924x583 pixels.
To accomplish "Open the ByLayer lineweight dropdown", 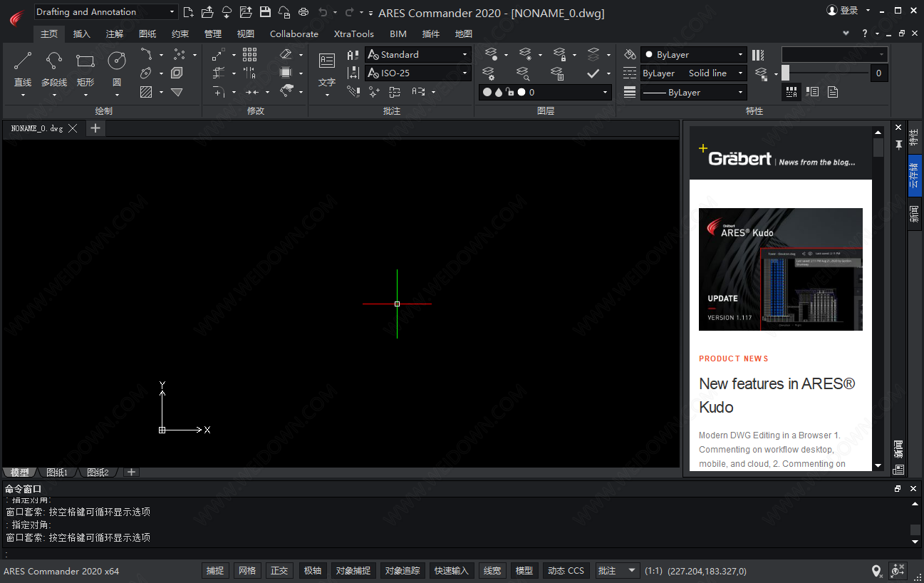I will click(693, 92).
